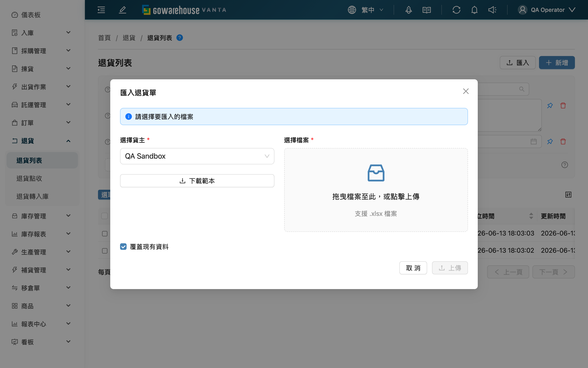Click the 上傳 button in dialog
588x368 pixels.
450,268
